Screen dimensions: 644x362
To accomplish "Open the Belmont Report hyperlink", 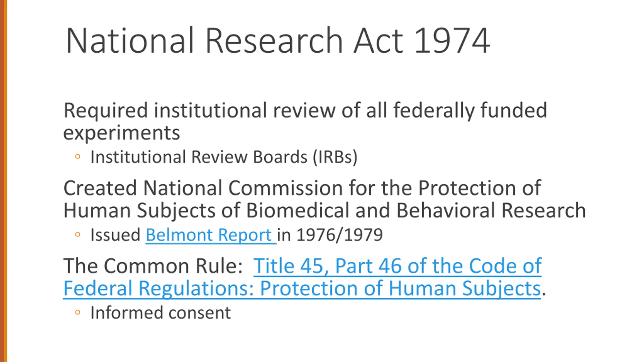I will (x=211, y=235).
